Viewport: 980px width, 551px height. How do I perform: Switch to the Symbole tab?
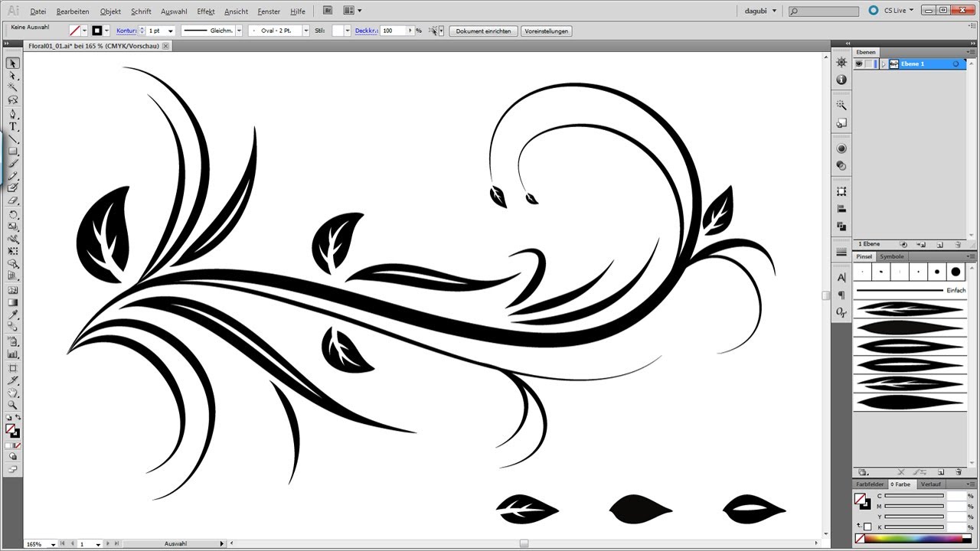tap(891, 256)
